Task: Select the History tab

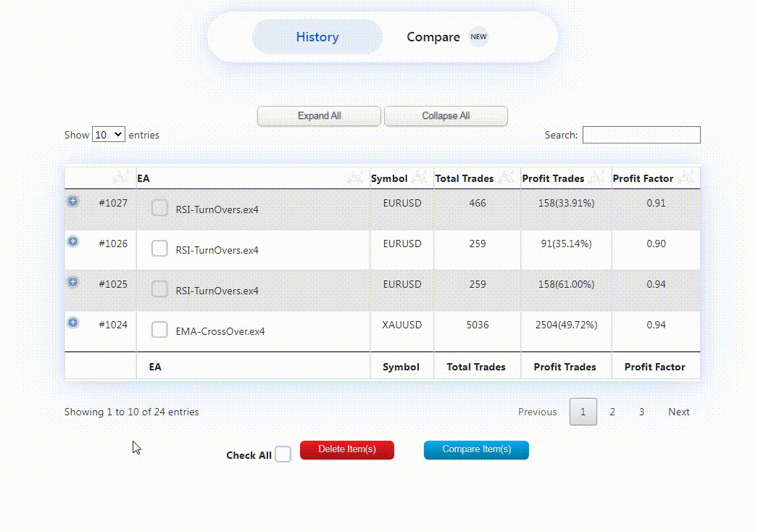Action: tap(317, 36)
